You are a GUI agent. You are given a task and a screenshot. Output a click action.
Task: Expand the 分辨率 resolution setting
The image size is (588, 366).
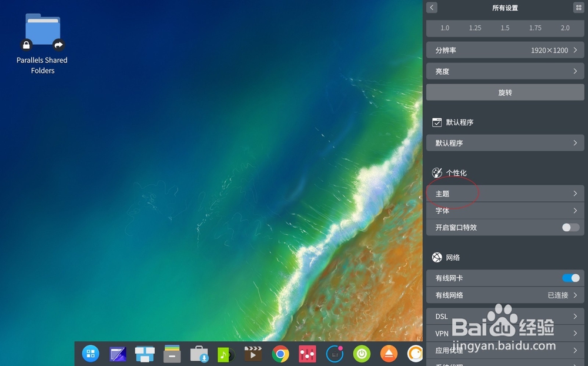coord(505,49)
